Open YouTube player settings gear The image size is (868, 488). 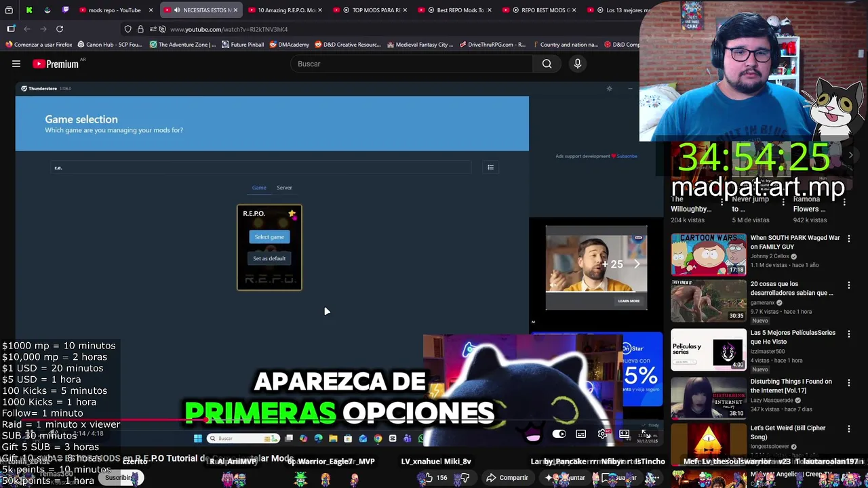pos(602,434)
